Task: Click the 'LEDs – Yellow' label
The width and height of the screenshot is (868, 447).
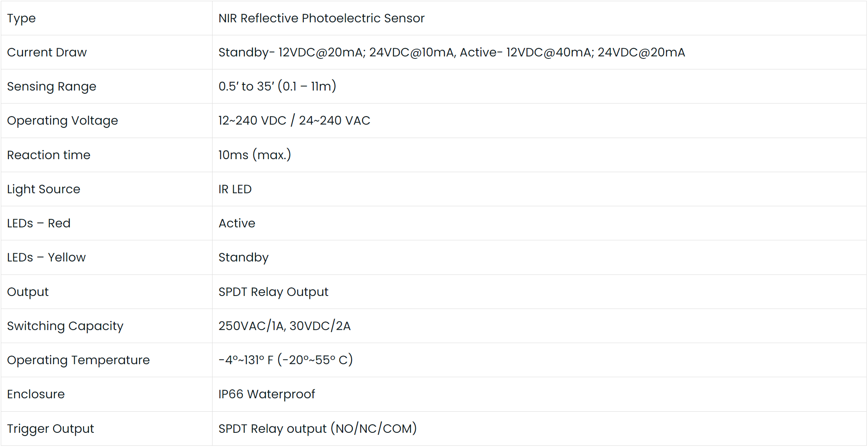Action: click(x=46, y=257)
